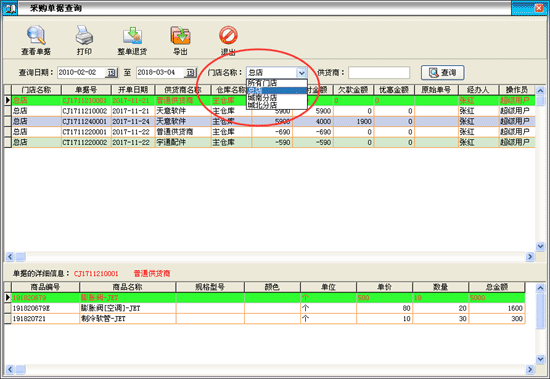This screenshot has height=379, width=550.
Task: Click the upper grid's horizontal scrollbar right arrow
Action: tap(530, 257)
